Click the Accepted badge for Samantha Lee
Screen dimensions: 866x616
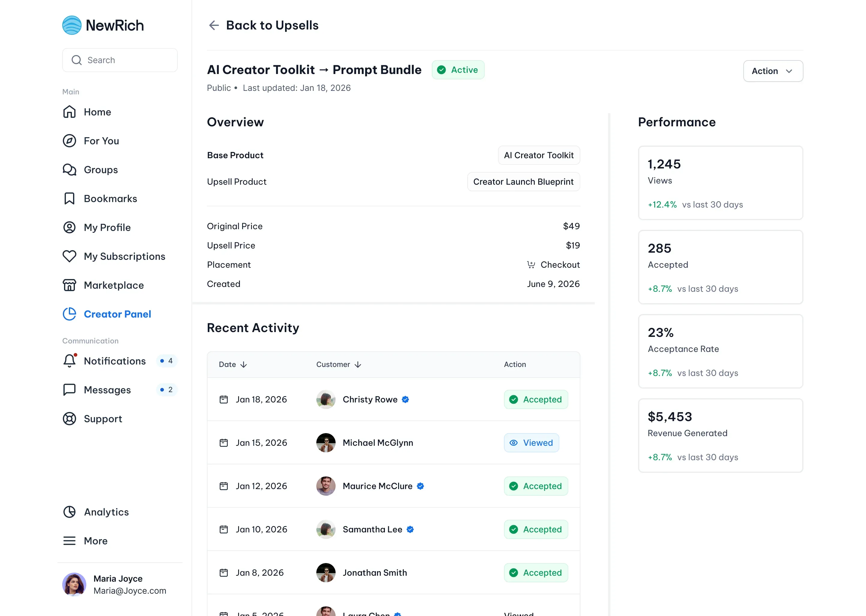(x=536, y=529)
